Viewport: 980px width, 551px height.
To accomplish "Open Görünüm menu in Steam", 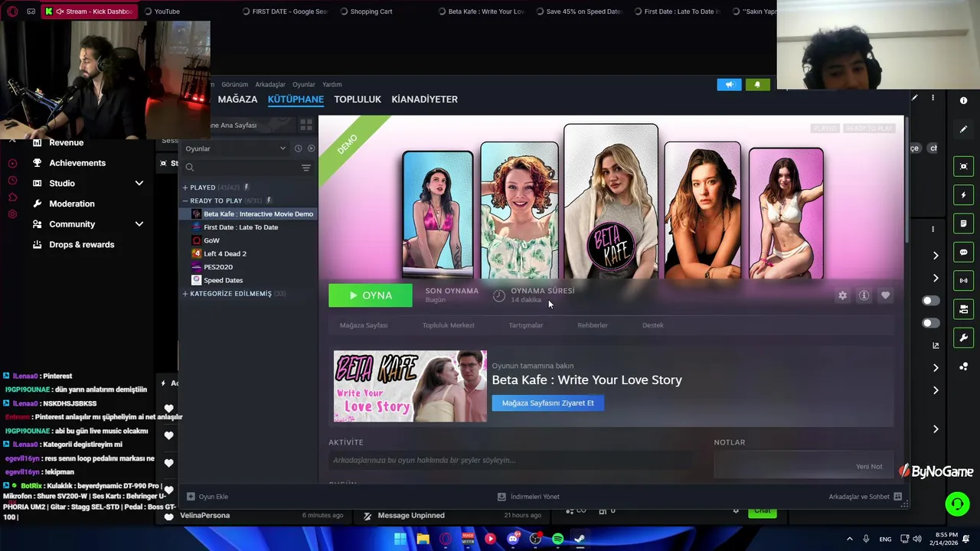I will click(x=234, y=84).
